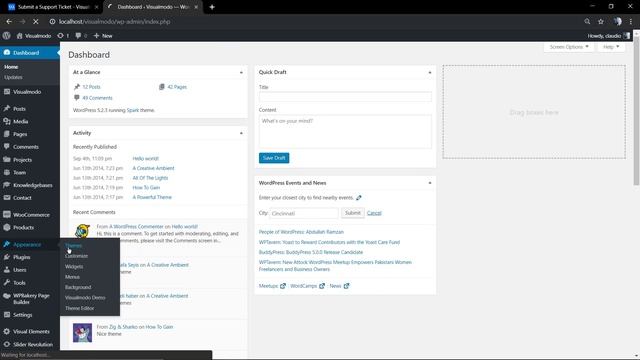Viewport: 640px width, 360px height.
Task: Open Pages in the sidebar
Action: tap(20, 134)
